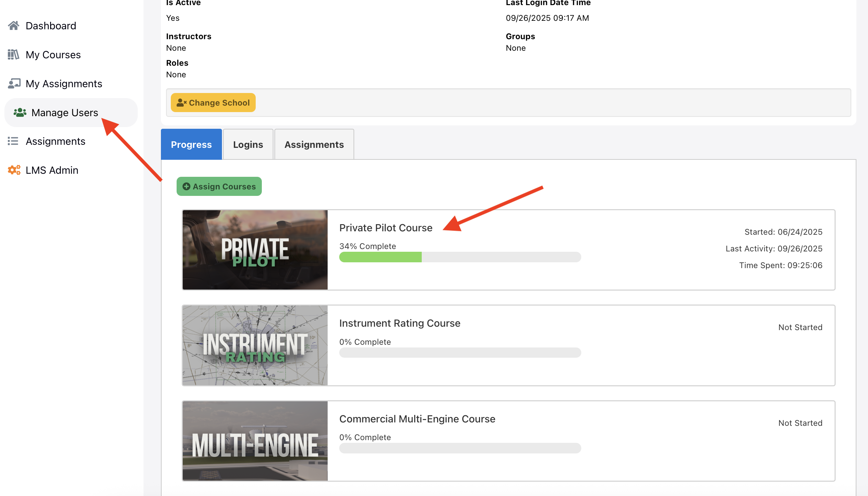Click the Instrument Rating course thumbnail
The width and height of the screenshot is (868, 496).
[255, 345]
